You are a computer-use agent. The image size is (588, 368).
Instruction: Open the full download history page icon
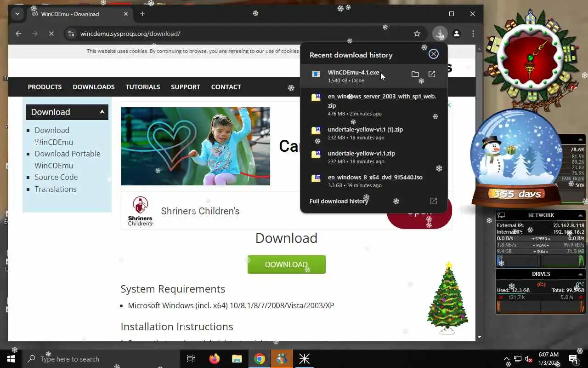pos(433,201)
